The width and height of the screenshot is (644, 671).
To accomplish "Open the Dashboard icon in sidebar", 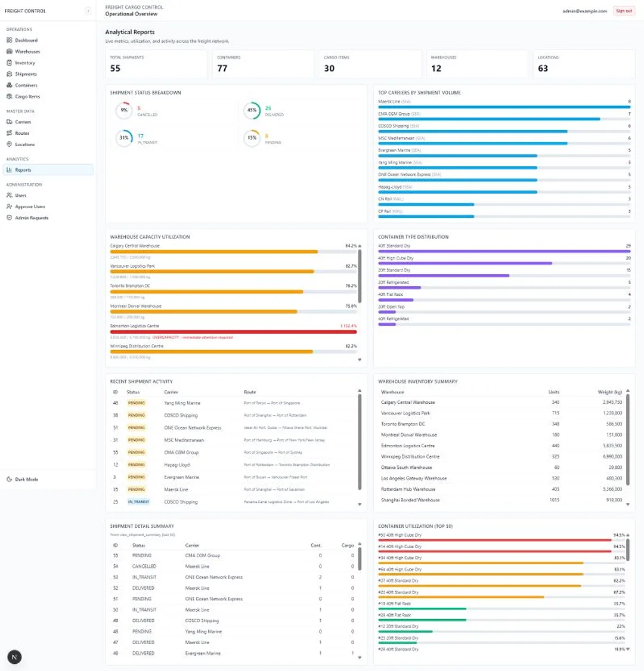I will (10, 40).
